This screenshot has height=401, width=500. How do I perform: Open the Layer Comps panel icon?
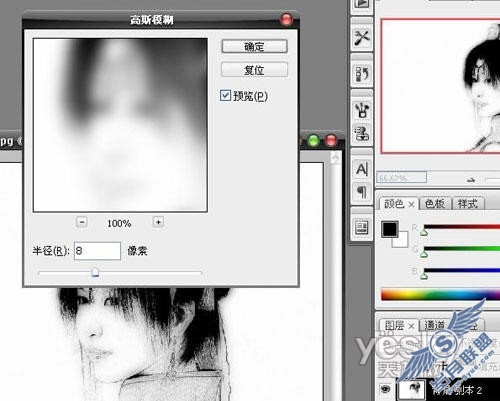[362, 228]
